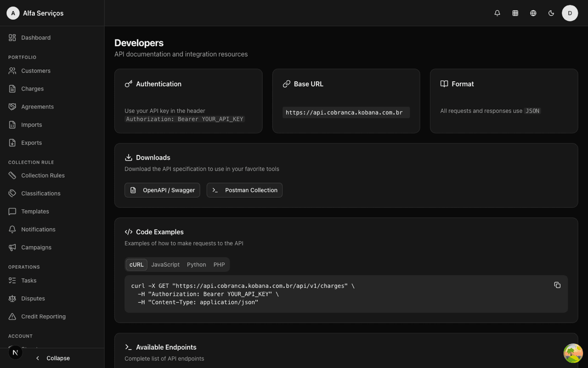Image resolution: width=588 pixels, height=368 pixels.
Task: Click the Classifications tag icon
Action: (x=12, y=193)
